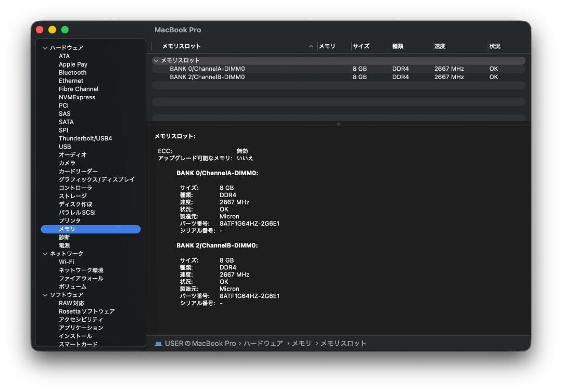Select パラレルSCSI in the sidebar
Image resolution: width=562 pixels, height=392 pixels.
tap(77, 213)
